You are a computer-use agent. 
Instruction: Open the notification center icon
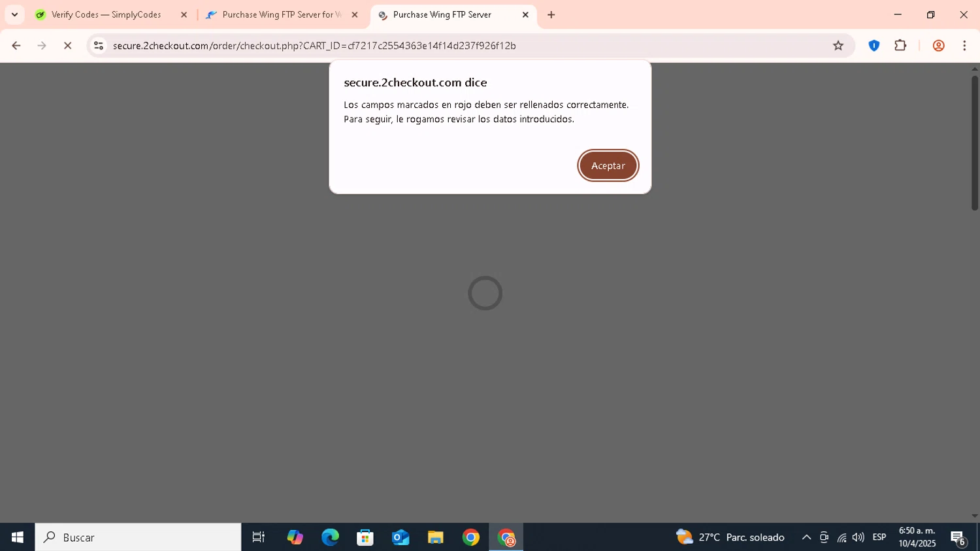958,538
